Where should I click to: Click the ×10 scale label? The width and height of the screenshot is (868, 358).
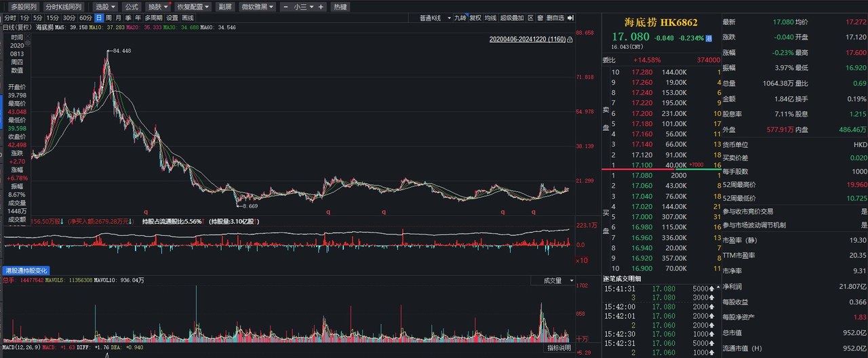click(582, 260)
